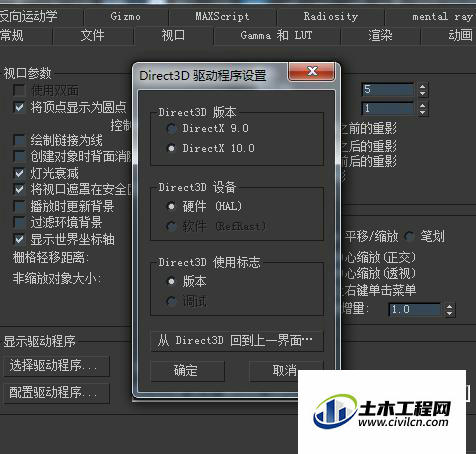Open the Gamma 和 LUT tab
This screenshot has width=476, height=454.
(x=277, y=36)
